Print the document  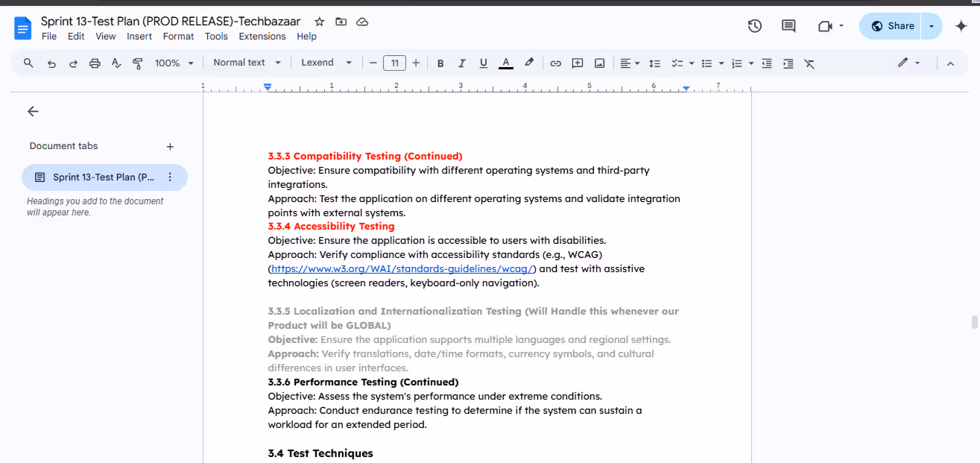pos(95,63)
